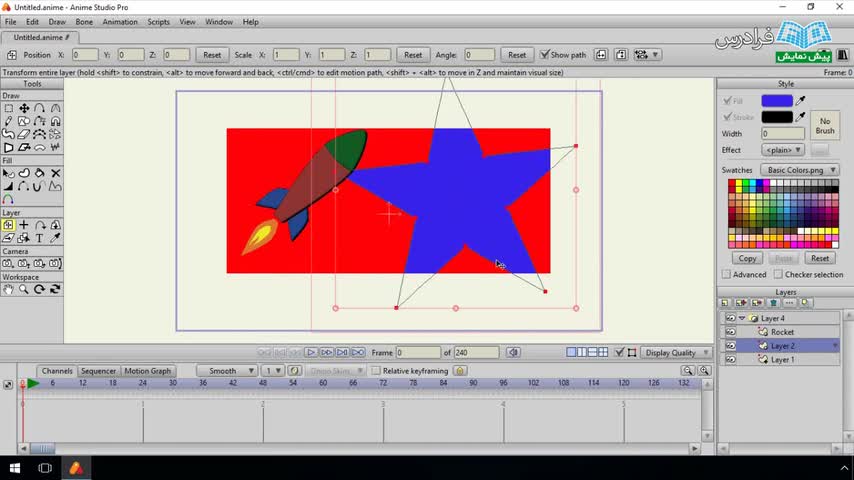Viewport: 854px width, 480px height.
Task: Toggle the Stroke checkbox in Style
Action: 727,117
